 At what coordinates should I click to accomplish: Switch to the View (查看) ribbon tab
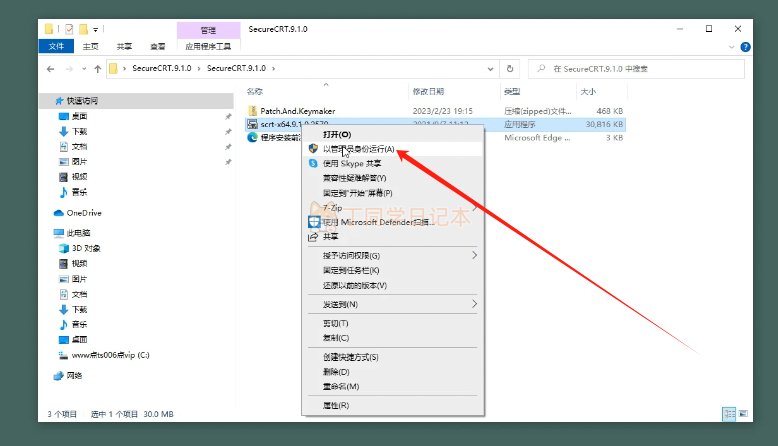[158, 46]
